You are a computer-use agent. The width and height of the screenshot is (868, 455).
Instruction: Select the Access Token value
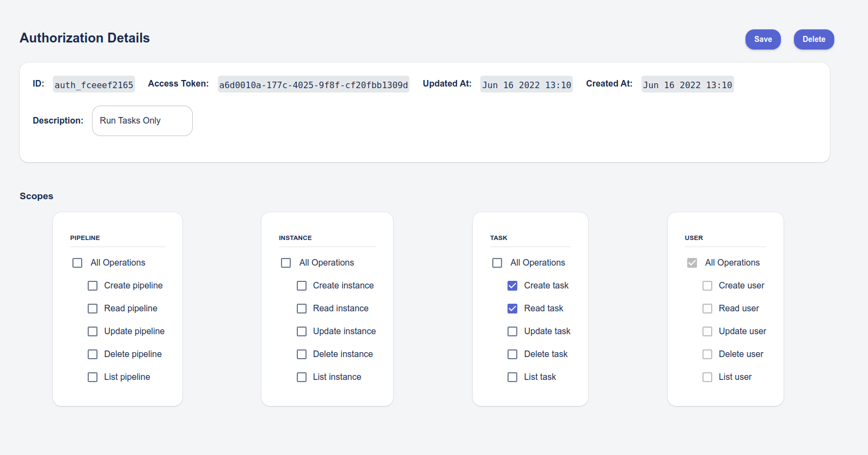point(314,84)
